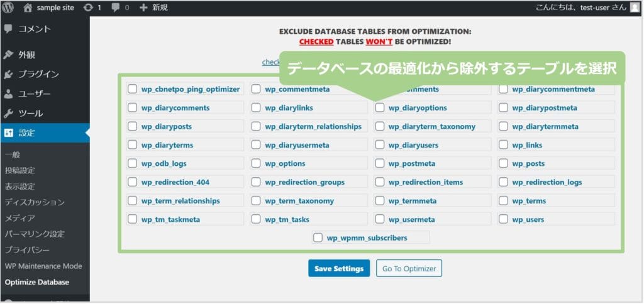Screen dimensions: 644x304
Task: Click the コメント speech bubble sidebar icon
Action: [x=8, y=29]
